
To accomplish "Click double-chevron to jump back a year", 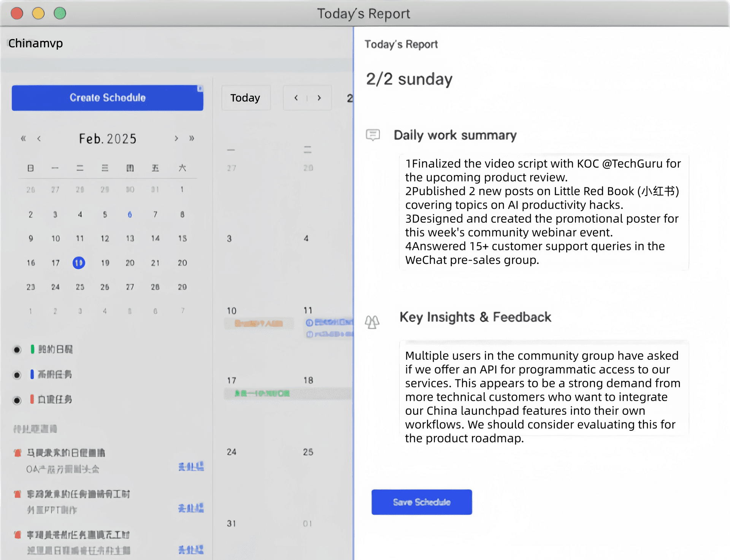I will [x=23, y=138].
